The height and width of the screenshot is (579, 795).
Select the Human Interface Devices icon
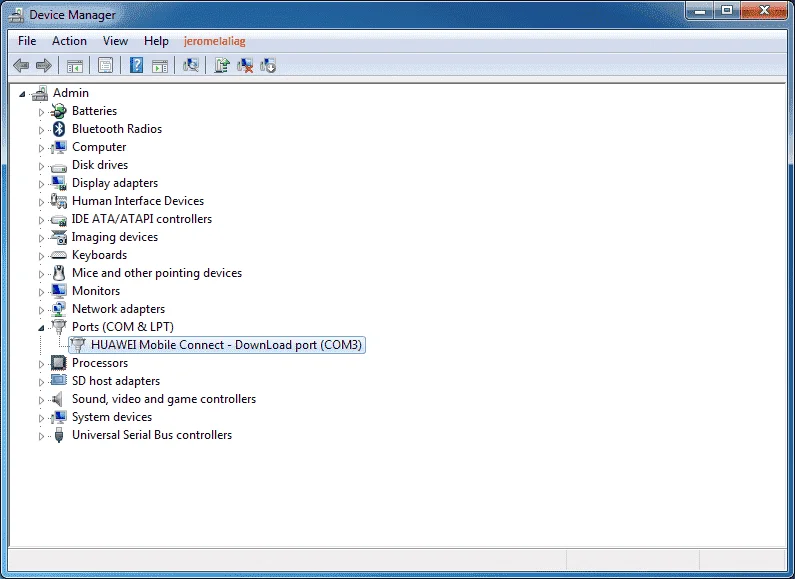point(59,201)
